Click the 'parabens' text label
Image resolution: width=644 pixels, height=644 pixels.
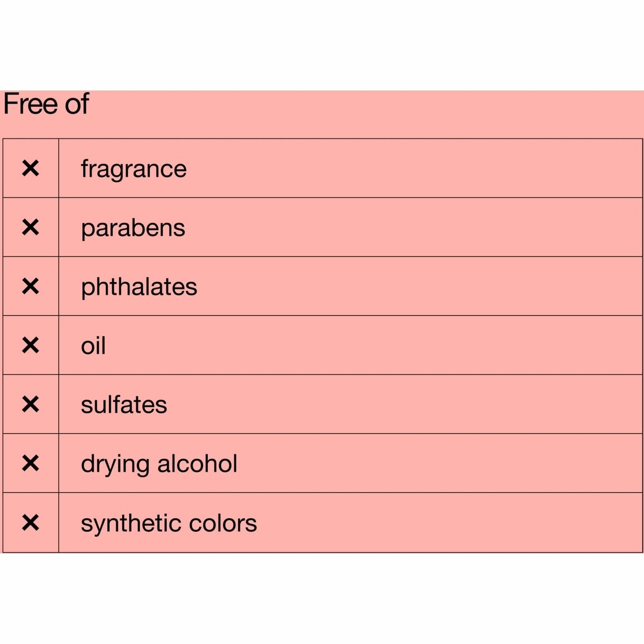coord(133,229)
